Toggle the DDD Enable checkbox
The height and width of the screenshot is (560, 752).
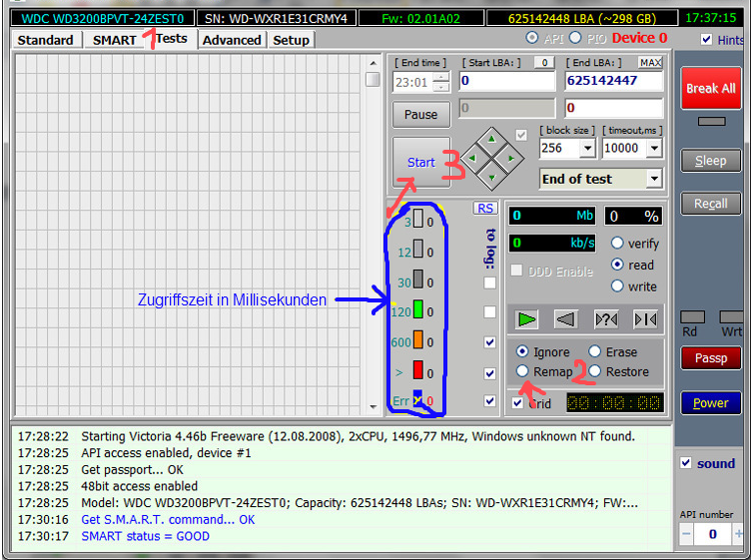coord(516,271)
